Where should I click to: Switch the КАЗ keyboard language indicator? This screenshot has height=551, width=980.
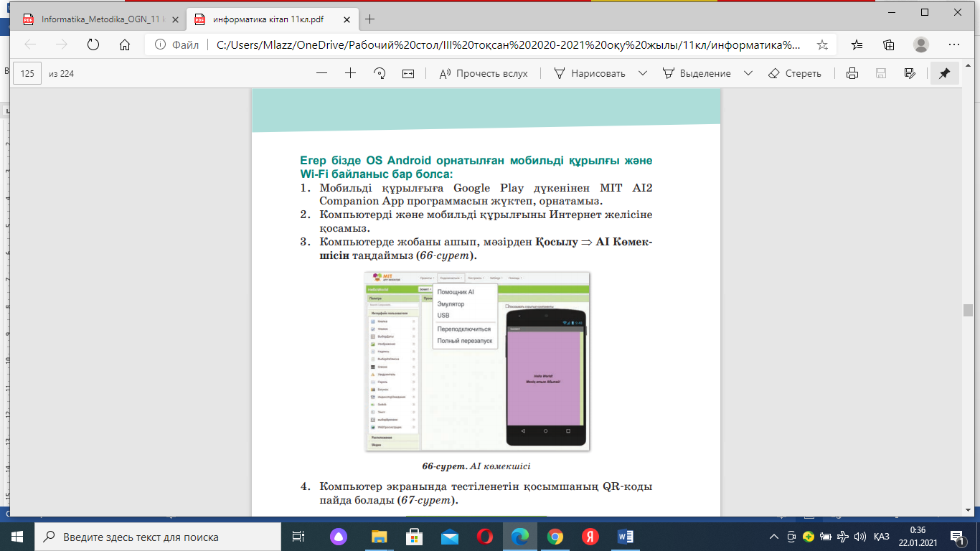pyautogui.click(x=882, y=537)
